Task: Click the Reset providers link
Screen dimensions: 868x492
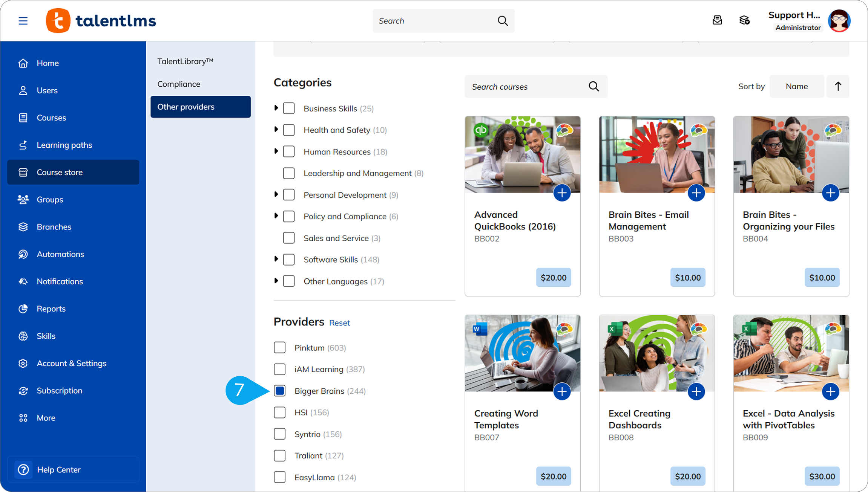Action: [x=339, y=323]
